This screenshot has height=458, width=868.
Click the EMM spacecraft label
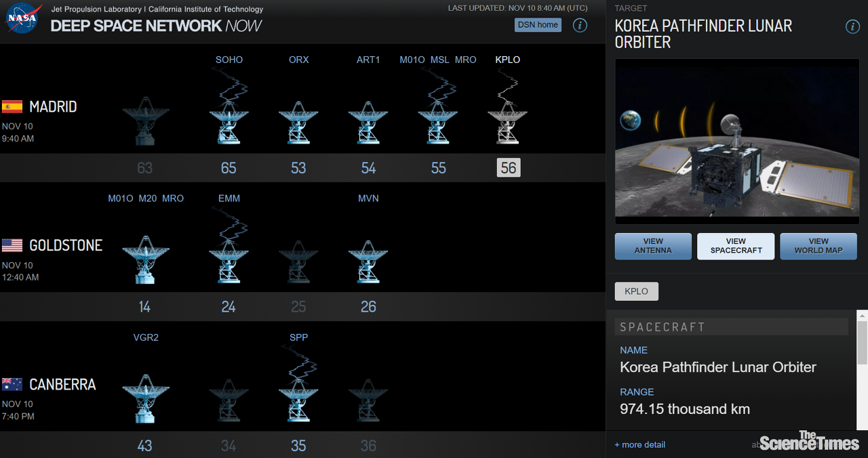229,199
